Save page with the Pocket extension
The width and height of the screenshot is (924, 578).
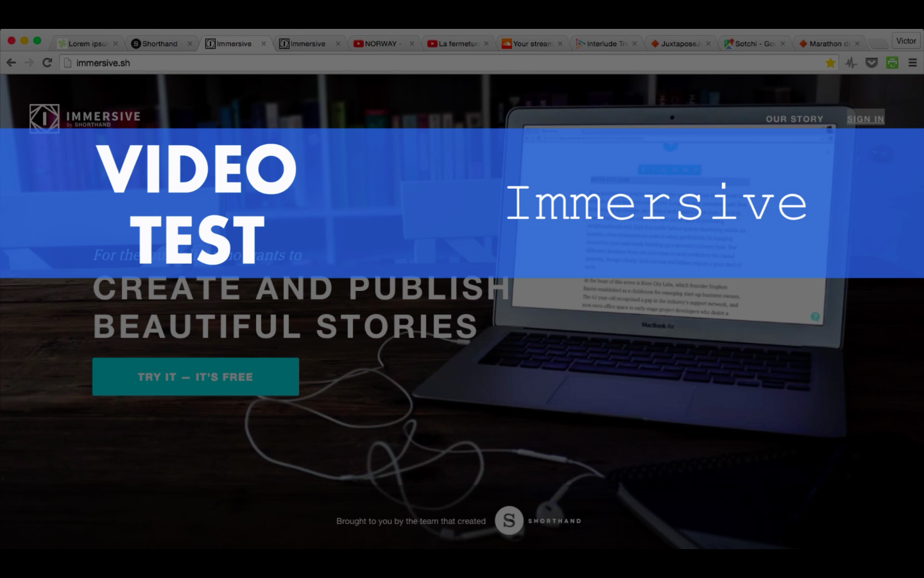tap(871, 63)
